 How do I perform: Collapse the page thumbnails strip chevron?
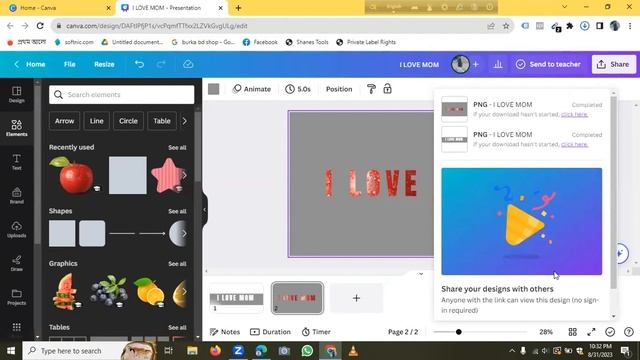(421, 274)
